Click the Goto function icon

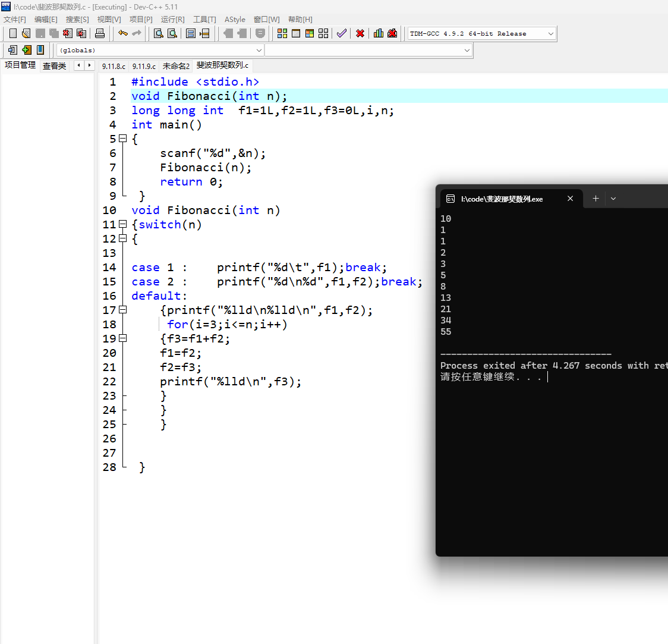(191, 33)
